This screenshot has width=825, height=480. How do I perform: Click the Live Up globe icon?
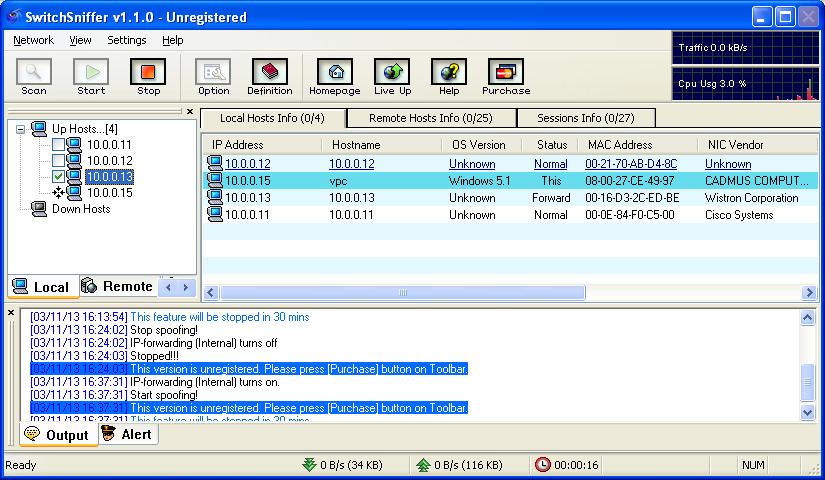click(x=392, y=72)
